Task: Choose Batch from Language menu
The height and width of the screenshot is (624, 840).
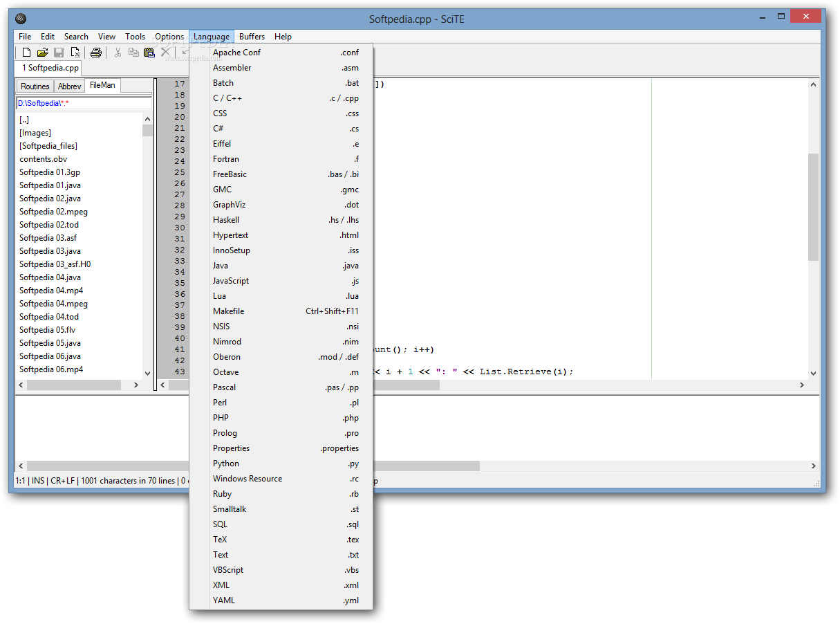Action: [281, 83]
